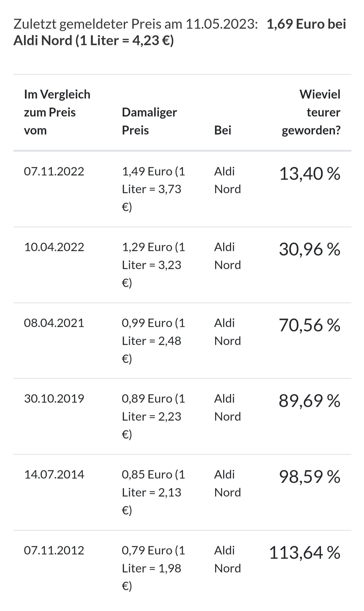Screen dimensions: 364x611
Task: Select the date 14.07.2014 in the table
Action: [54, 475]
